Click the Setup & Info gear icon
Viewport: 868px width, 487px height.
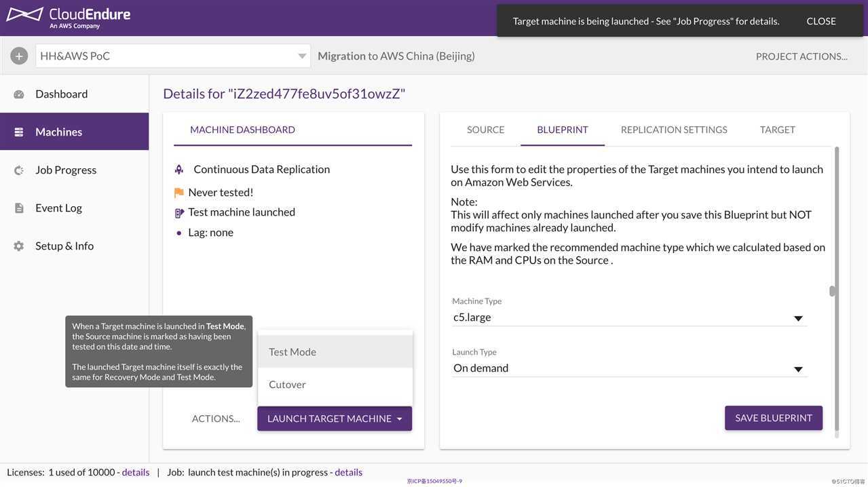[19, 246]
